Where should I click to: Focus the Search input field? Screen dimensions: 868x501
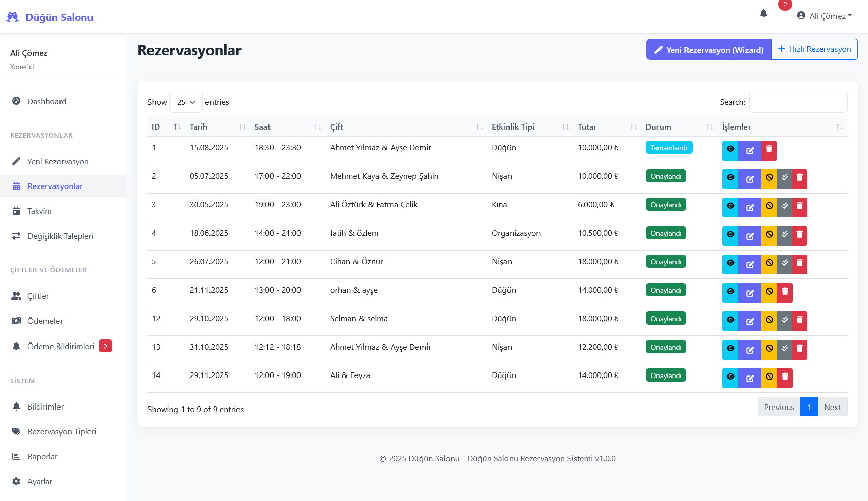point(798,102)
